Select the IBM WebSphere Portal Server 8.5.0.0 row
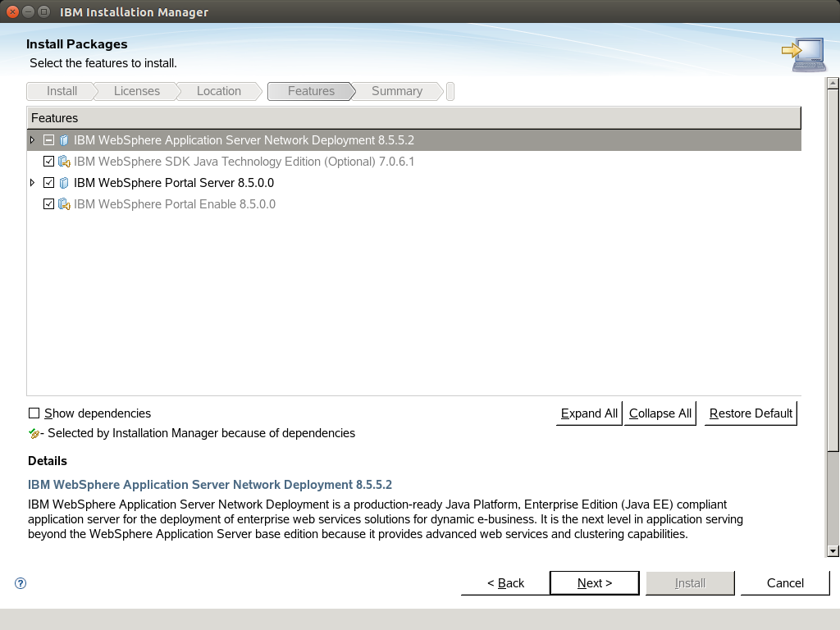 [414, 183]
